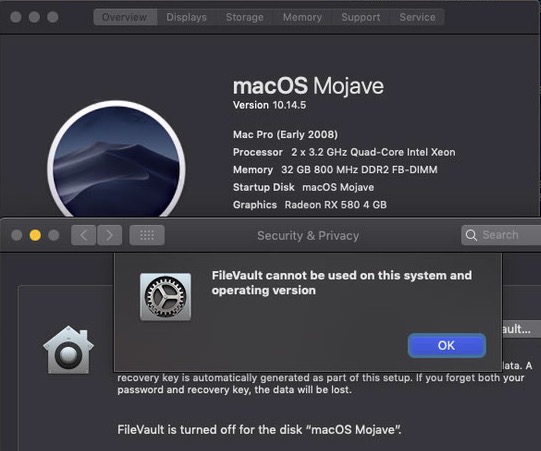Select the Graphics Radeon RX 580 value
Image resolution: width=541 pixels, height=451 pixels.
click(x=336, y=205)
